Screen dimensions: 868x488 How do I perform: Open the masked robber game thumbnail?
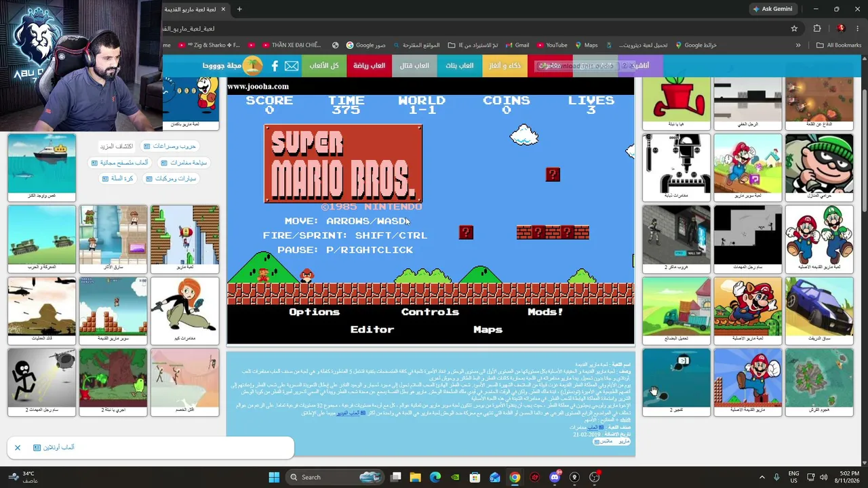click(819, 167)
